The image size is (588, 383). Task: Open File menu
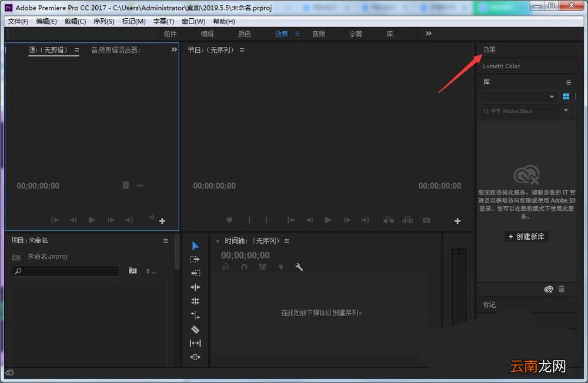pos(18,21)
